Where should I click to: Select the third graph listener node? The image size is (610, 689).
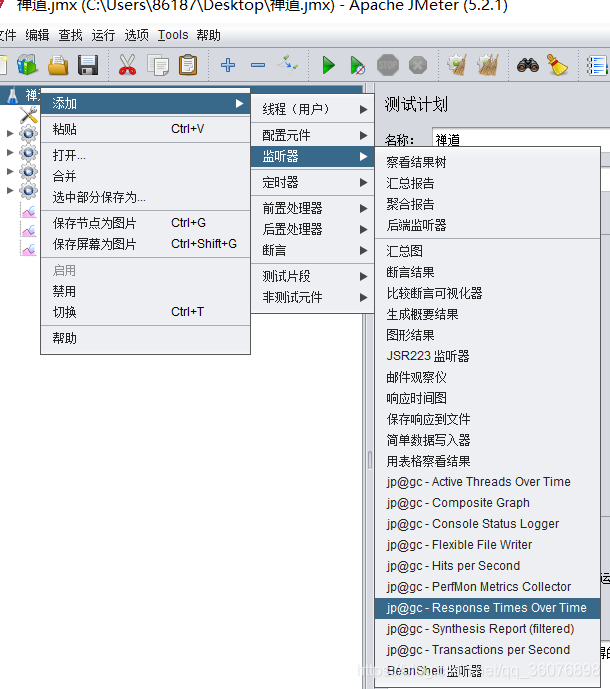pos(29,248)
